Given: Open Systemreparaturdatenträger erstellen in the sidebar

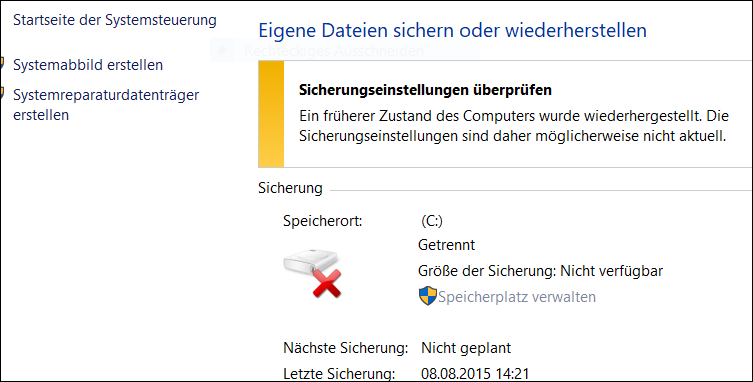Looking at the screenshot, I should pos(106,105).
